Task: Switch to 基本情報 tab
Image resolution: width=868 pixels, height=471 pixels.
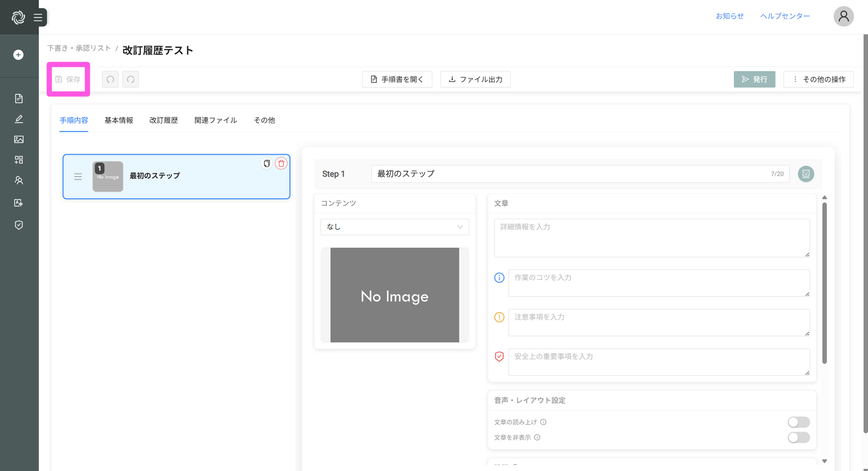Action: (118, 120)
